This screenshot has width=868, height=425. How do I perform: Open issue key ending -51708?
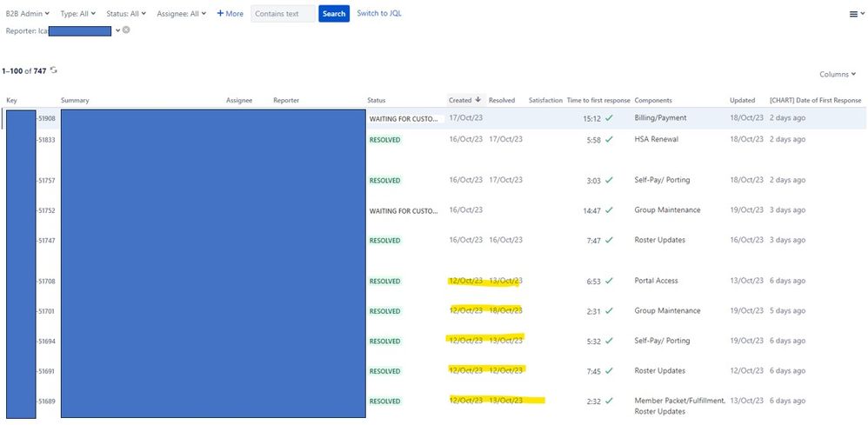[46, 281]
